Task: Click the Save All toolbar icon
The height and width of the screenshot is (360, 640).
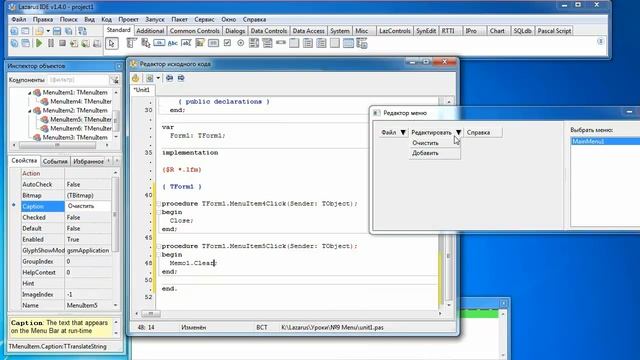Action: tap(69, 31)
